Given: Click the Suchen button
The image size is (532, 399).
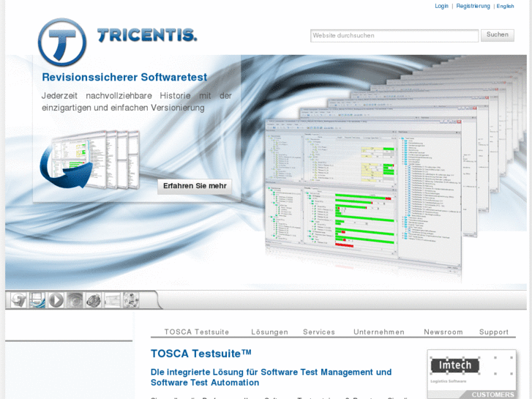Looking at the screenshot, I should (498, 35).
